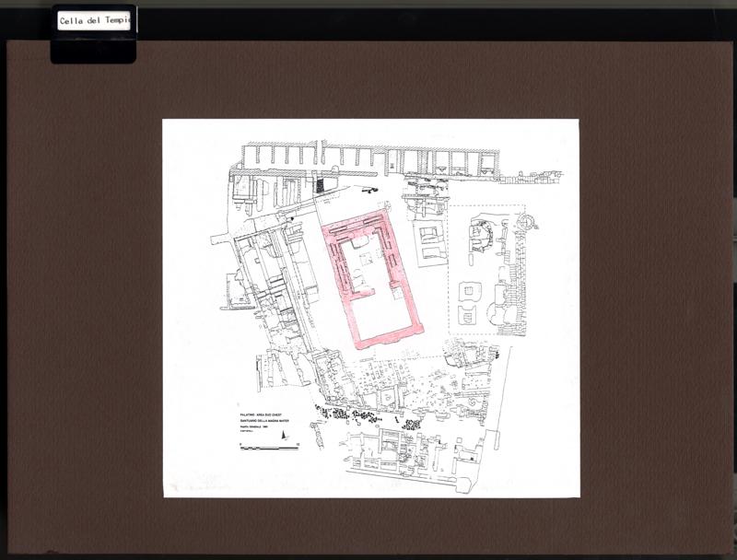Click the "PALATINO AREA SUD OVEST" caption text
The image size is (737, 560).
point(262,415)
